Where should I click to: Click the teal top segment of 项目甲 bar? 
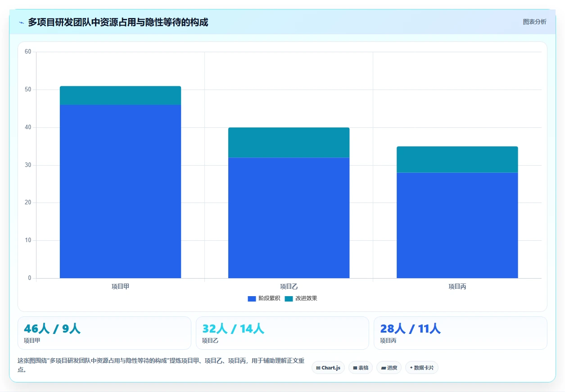120,95
